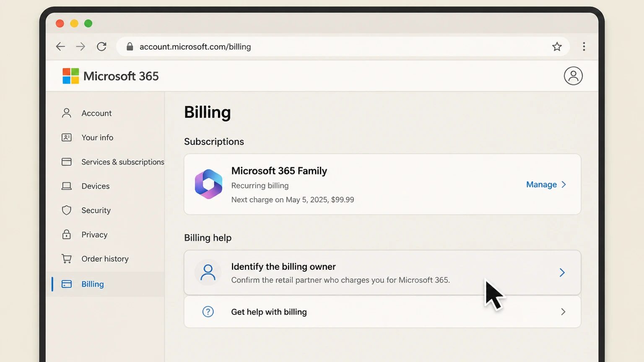Viewport: 644px width, 362px height.
Task: Click the chevron next to Manage
Action: click(x=564, y=184)
